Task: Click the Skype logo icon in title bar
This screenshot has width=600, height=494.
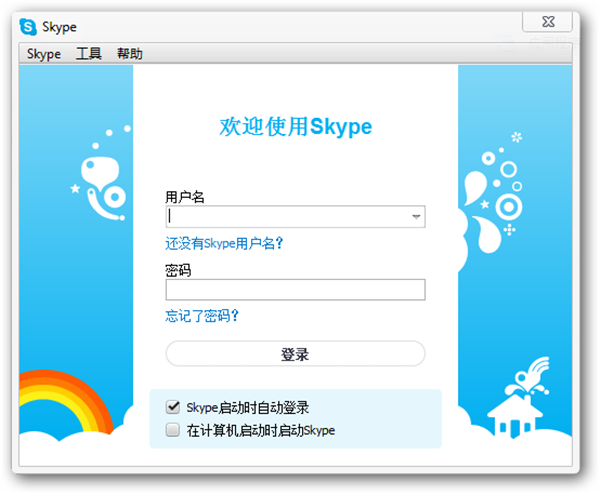Action: click(x=28, y=27)
